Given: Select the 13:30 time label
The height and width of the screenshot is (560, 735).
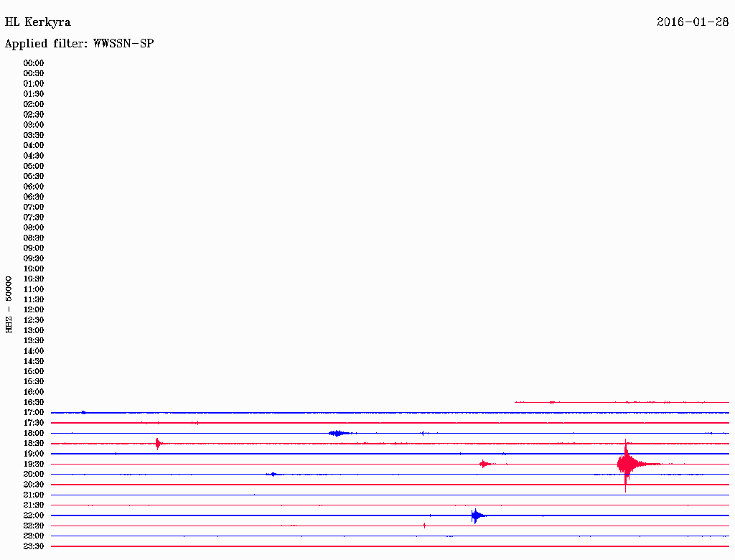Looking at the screenshot, I should 34,340.
